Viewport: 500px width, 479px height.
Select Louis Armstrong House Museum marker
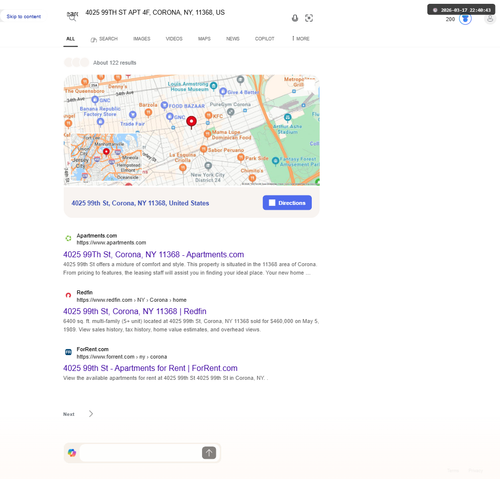[214, 86]
